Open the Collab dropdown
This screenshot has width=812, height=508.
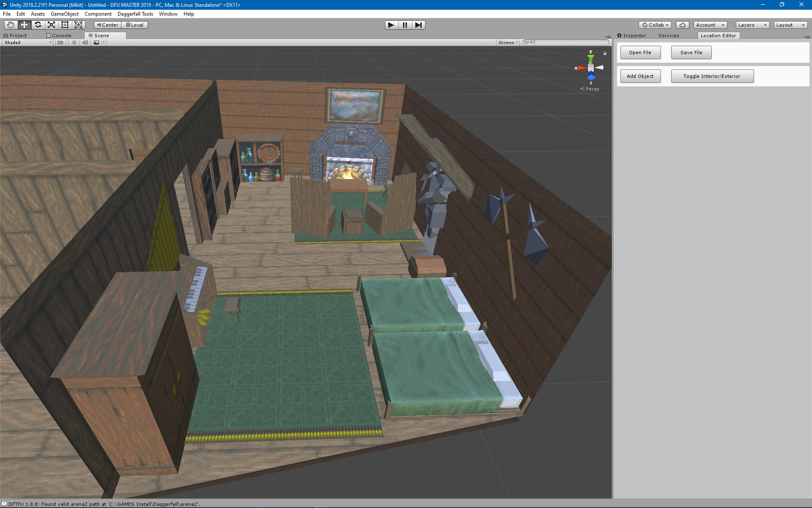(x=655, y=25)
